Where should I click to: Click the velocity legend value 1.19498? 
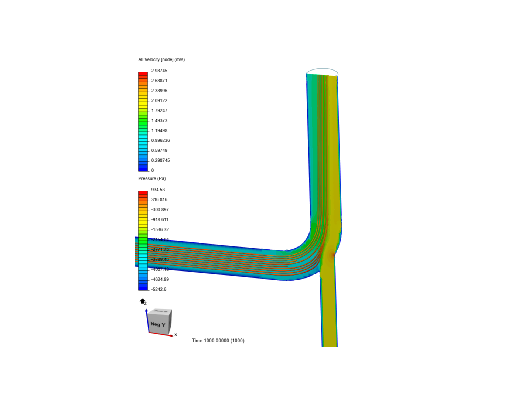coord(159,130)
